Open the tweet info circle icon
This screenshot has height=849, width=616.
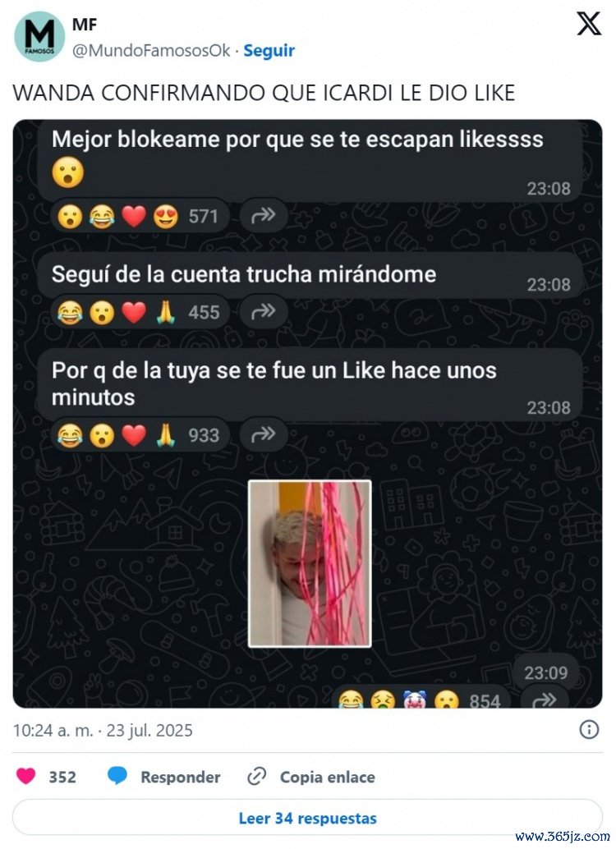point(589,729)
